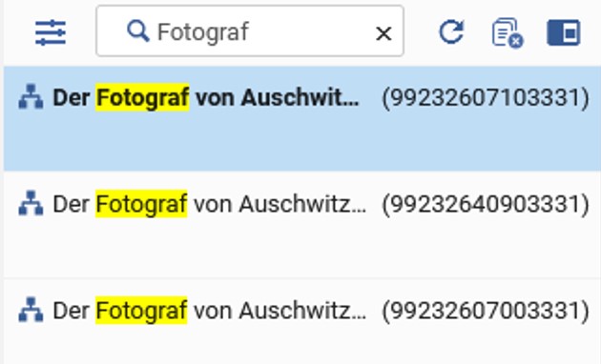Click hierarchy icon of record 99232607003331

[31, 310]
